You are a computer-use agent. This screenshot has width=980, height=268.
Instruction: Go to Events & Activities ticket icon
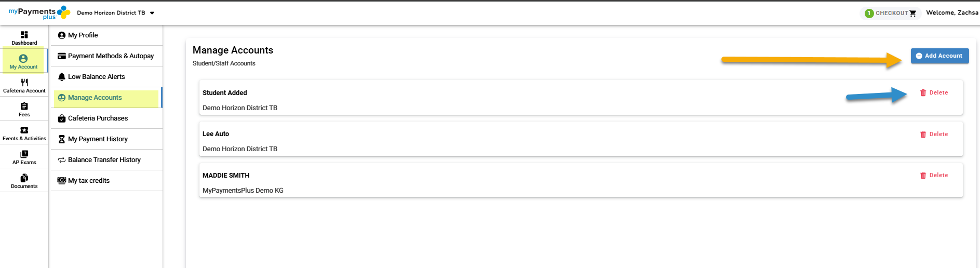point(24,130)
